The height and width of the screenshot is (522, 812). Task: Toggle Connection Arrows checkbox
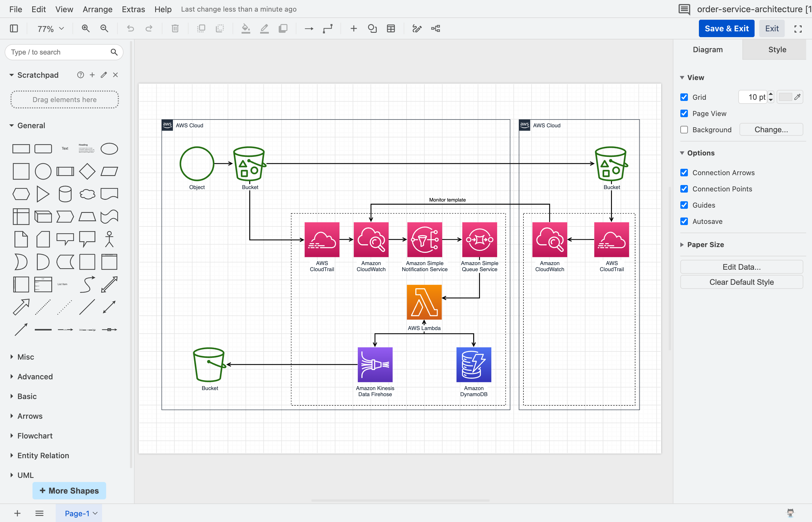pyautogui.click(x=684, y=173)
